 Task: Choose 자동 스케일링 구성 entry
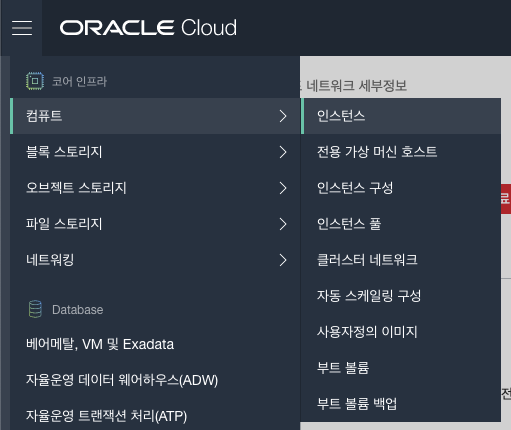pos(401,296)
